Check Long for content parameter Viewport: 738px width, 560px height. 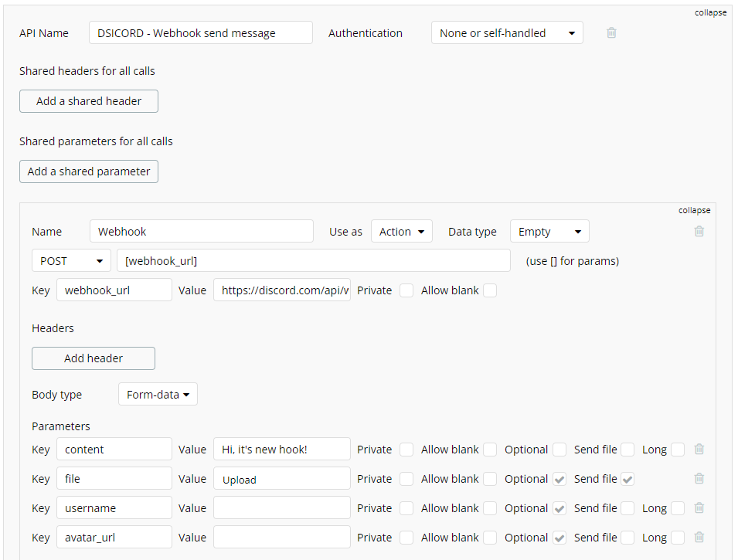(x=678, y=450)
